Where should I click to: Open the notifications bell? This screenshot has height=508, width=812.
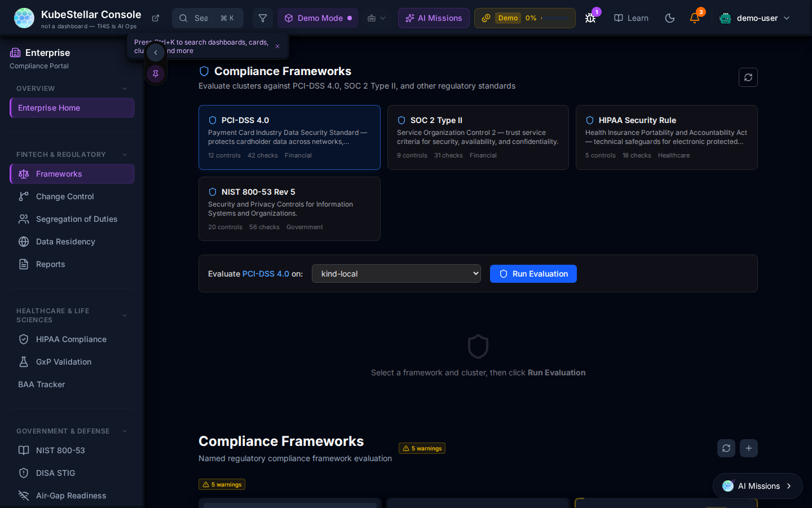coord(695,18)
